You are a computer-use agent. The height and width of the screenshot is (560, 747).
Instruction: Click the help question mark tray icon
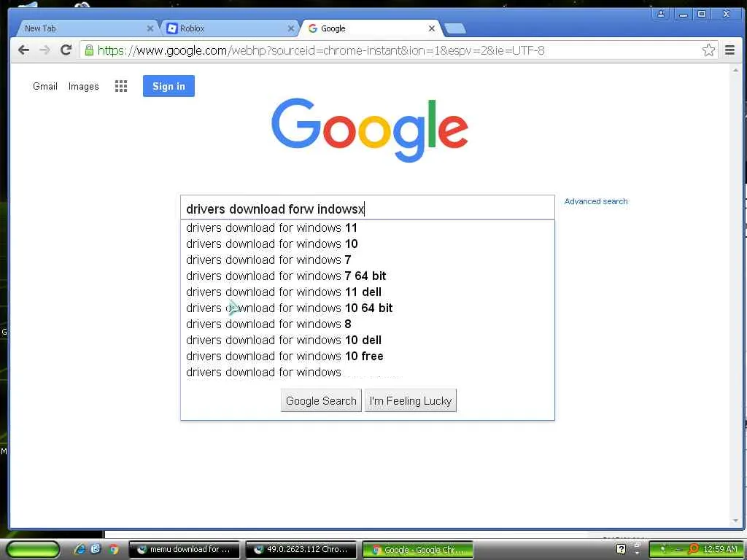(x=622, y=550)
